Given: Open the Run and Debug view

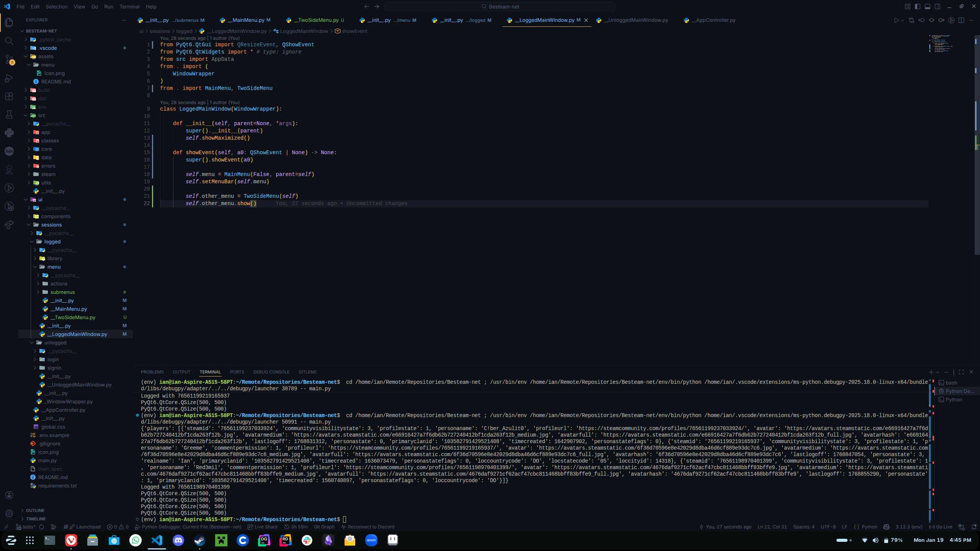Looking at the screenshot, I should (9, 78).
